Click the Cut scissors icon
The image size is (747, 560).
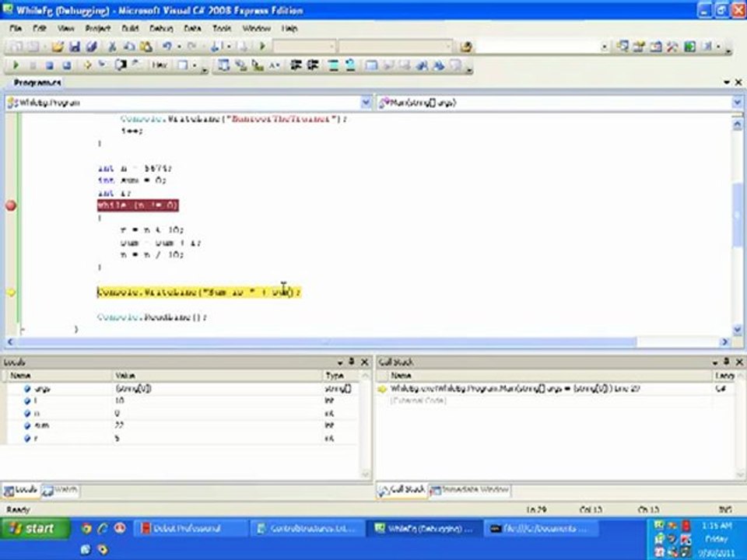coord(112,46)
